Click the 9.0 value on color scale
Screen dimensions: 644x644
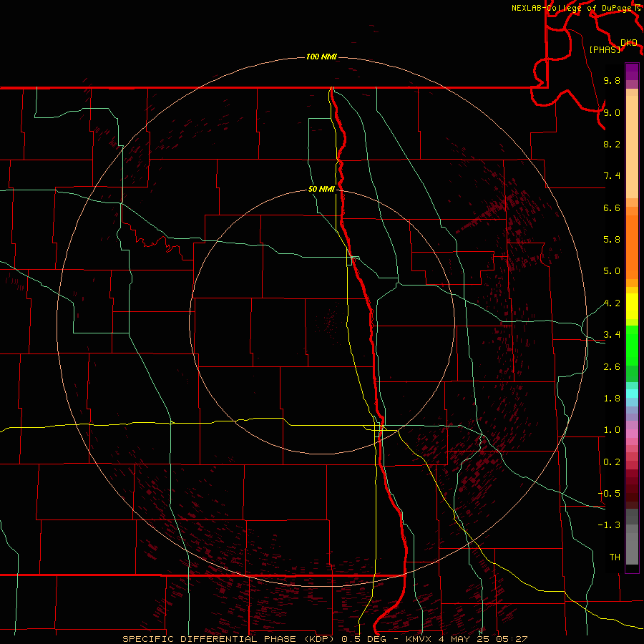tap(612, 112)
